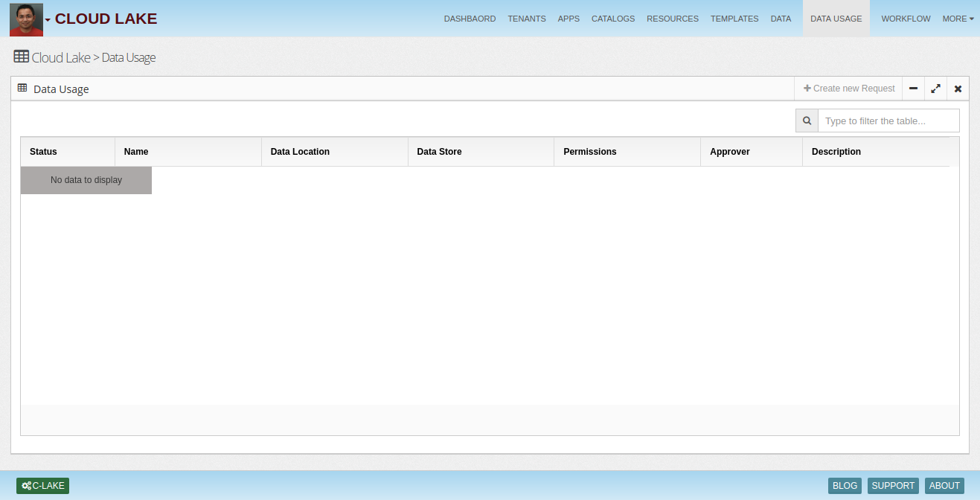Focus the table filter text field
The image size is (980, 500).
tap(888, 121)
